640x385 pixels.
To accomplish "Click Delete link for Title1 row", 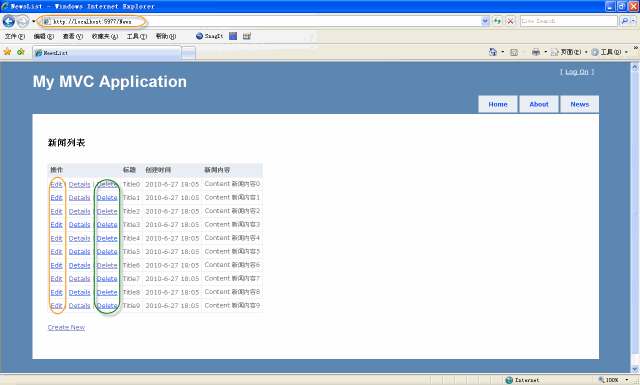I will pos(107,198).
